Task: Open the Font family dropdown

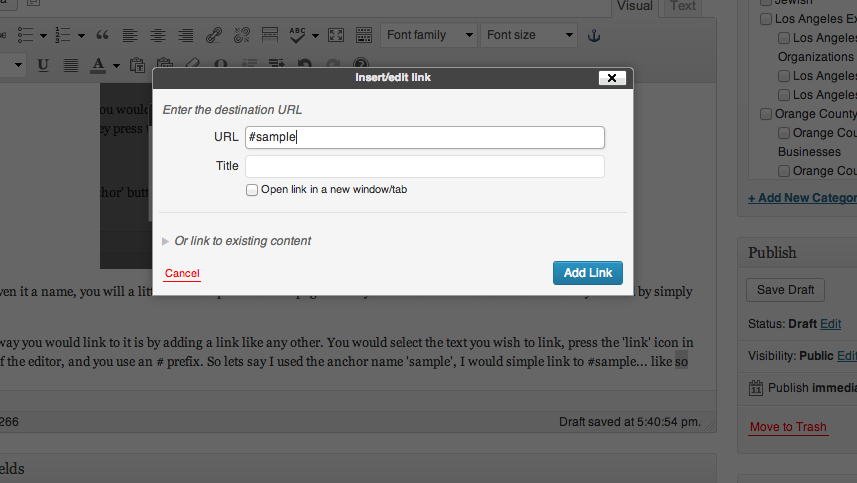Action: (x=429, y=35)
